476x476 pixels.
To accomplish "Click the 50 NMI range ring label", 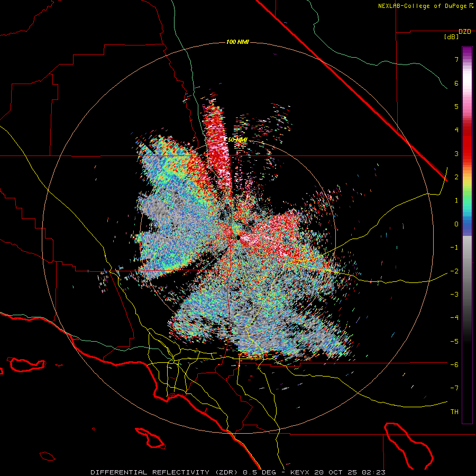I will click(x=237, y=140).
